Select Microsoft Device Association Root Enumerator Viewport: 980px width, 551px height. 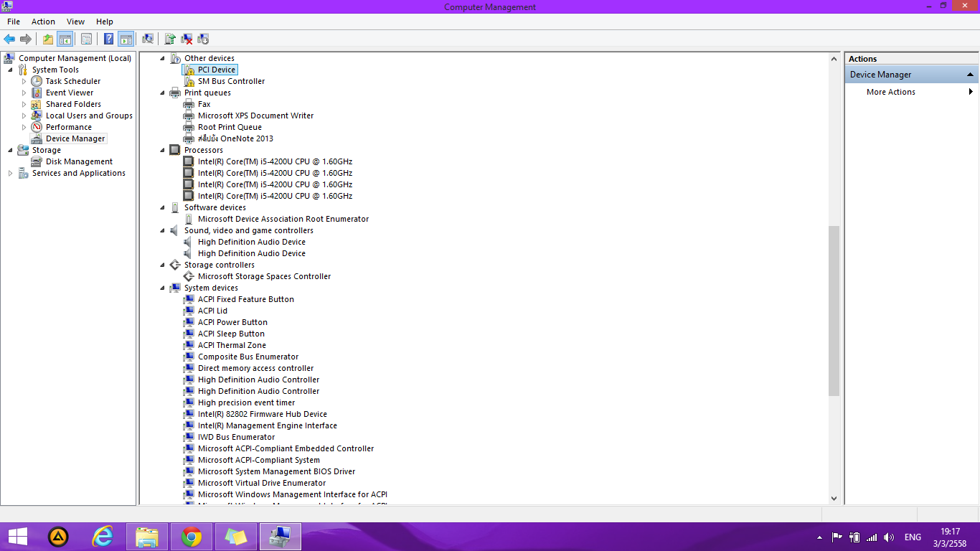pos(283,219)
